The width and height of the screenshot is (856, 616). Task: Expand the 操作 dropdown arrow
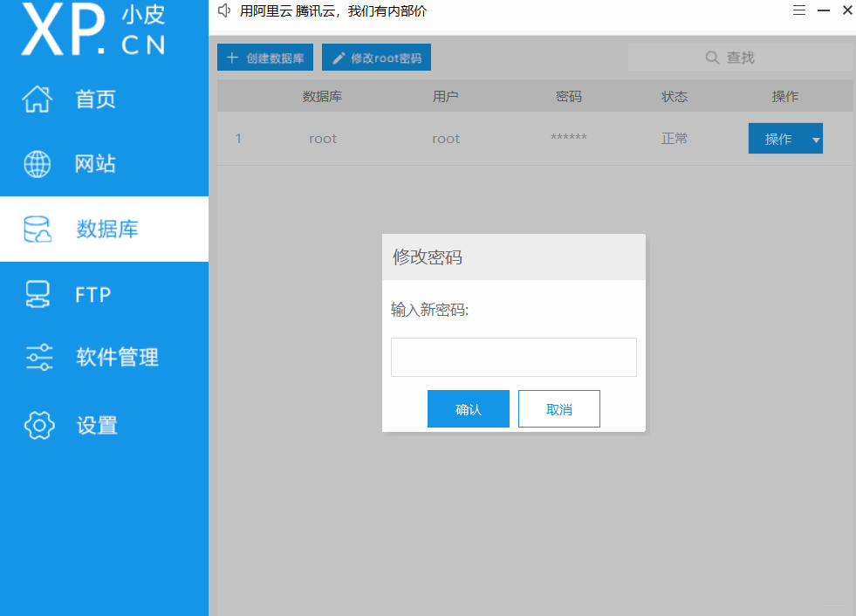click(x=816, y=140)
